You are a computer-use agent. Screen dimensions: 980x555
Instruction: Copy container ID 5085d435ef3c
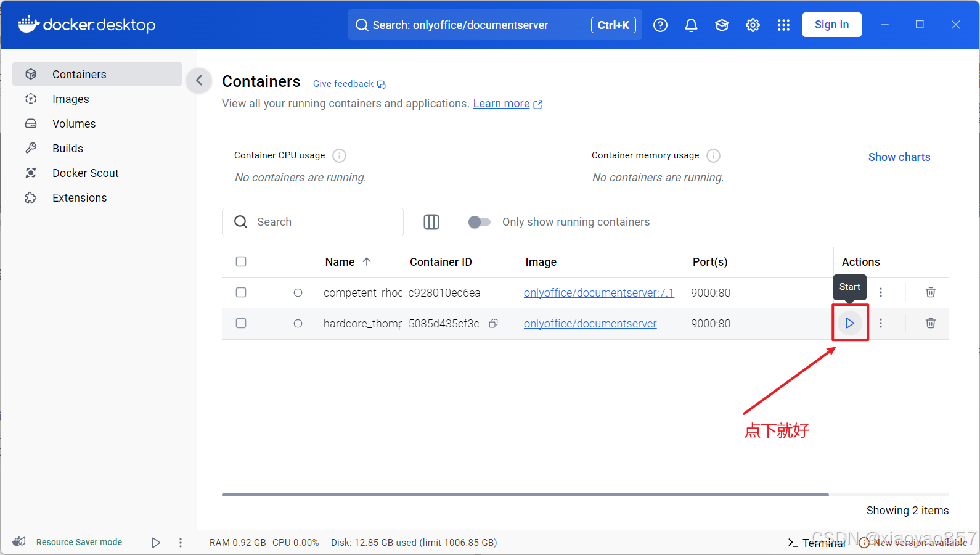pos(493,323)
